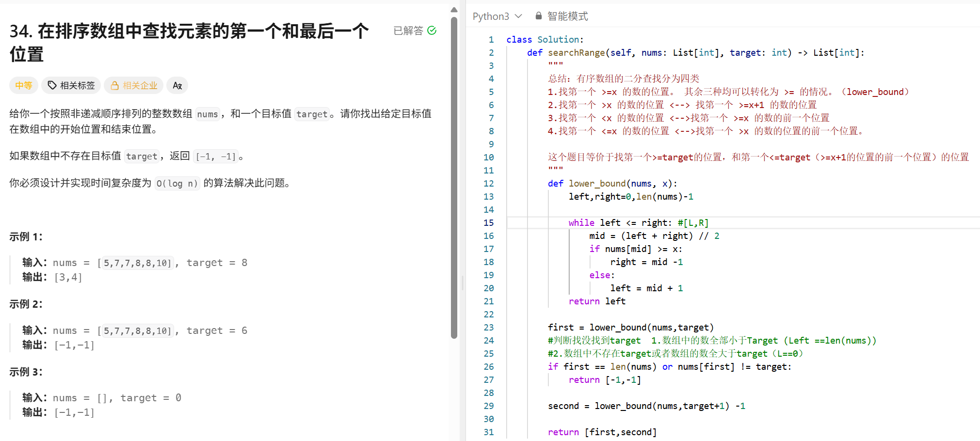Toggle the 智能模式 smart mode label
Screen dimensions: 980x441
pos(567,16)
